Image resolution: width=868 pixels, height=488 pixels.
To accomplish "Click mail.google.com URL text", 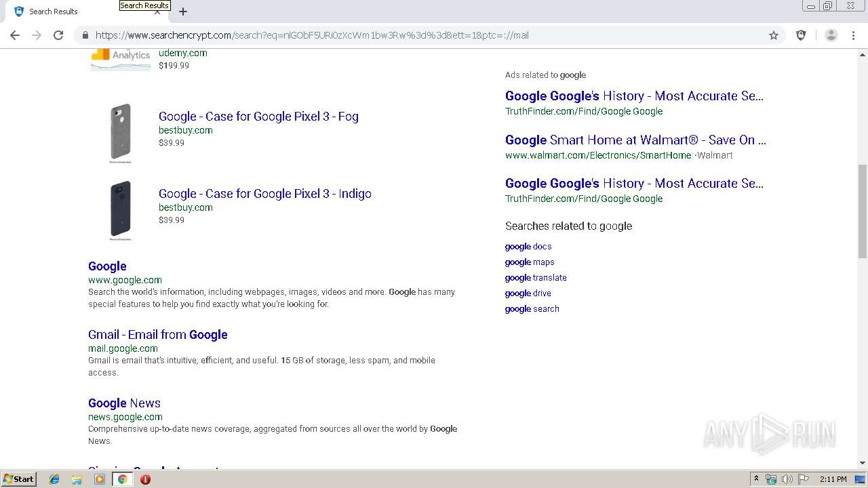I will (123, 348).
